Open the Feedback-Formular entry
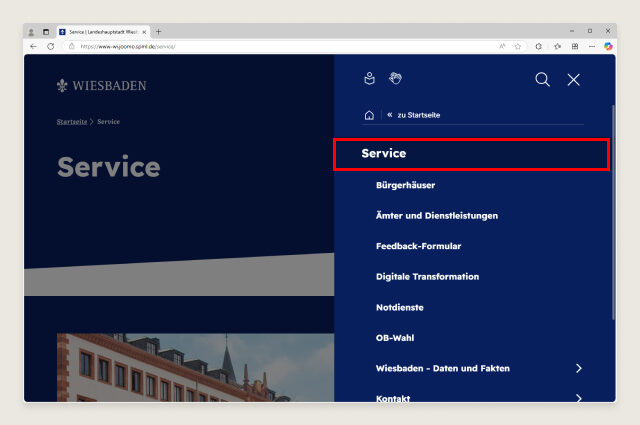Screen dimensions: 640x425 [x=418, y=246]
